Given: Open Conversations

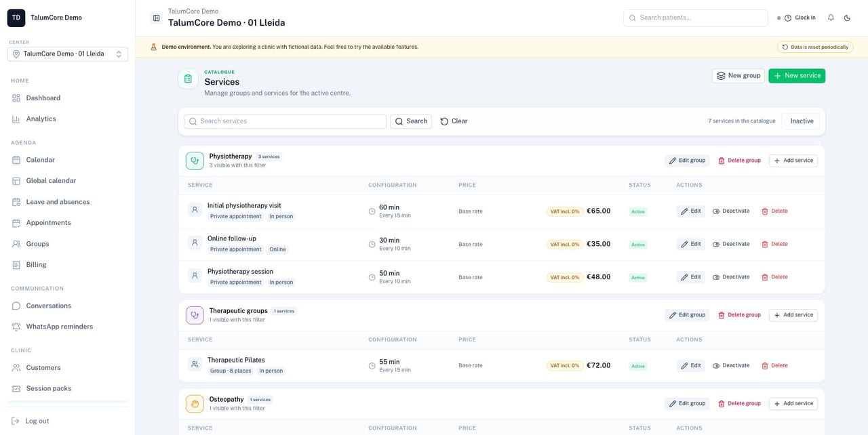Looking at the screenshot, I should 48,306.
